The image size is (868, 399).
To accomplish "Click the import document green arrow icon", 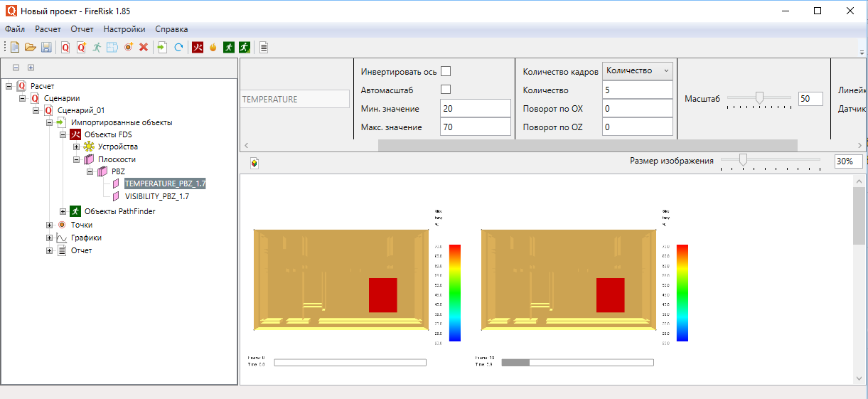I will (x=162, y=48).
